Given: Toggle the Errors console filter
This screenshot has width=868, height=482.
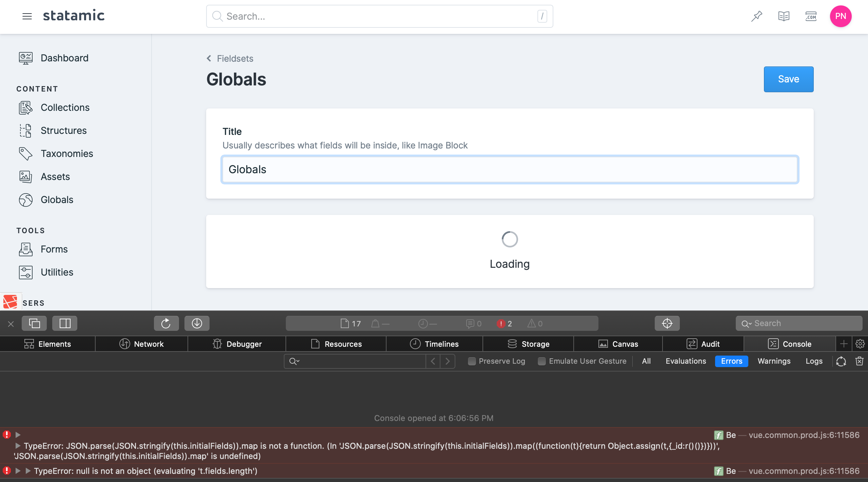Looking at the screenshot, I should point(731,361).
